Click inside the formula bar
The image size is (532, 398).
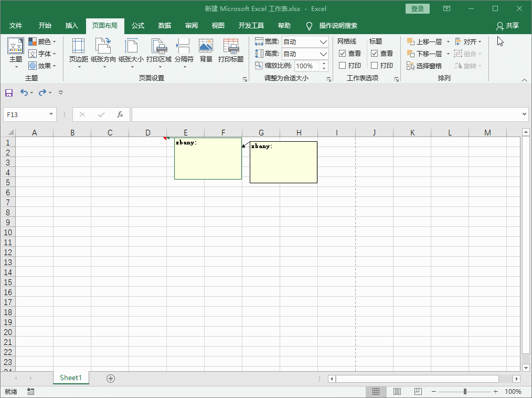pyautogui.click(x=326, y=114)
